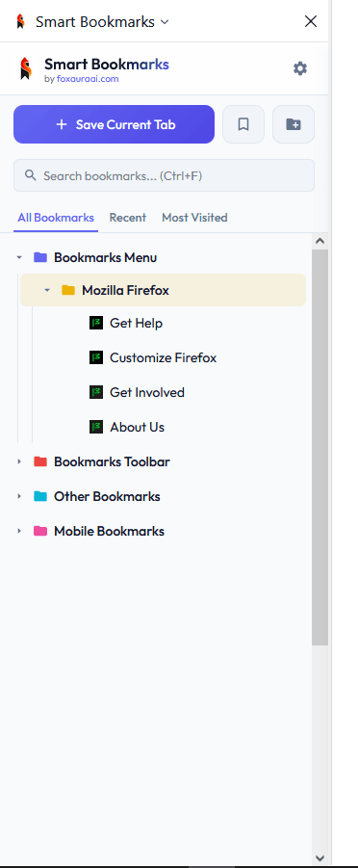
Task: Click the pink Mobile Bookmarks folder icon
Action: [x=39, y=532]
